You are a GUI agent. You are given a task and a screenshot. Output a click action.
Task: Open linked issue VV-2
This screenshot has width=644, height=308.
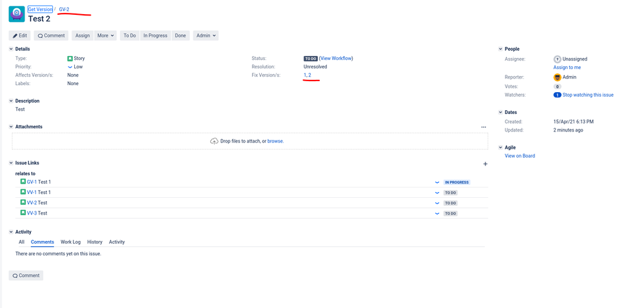[x=32, y=202]
